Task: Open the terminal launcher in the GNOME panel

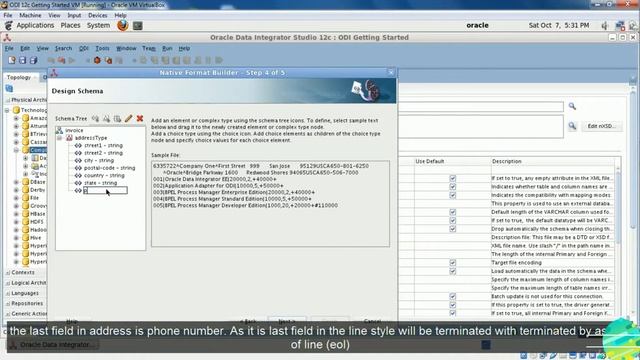Action: coord(138,25)
